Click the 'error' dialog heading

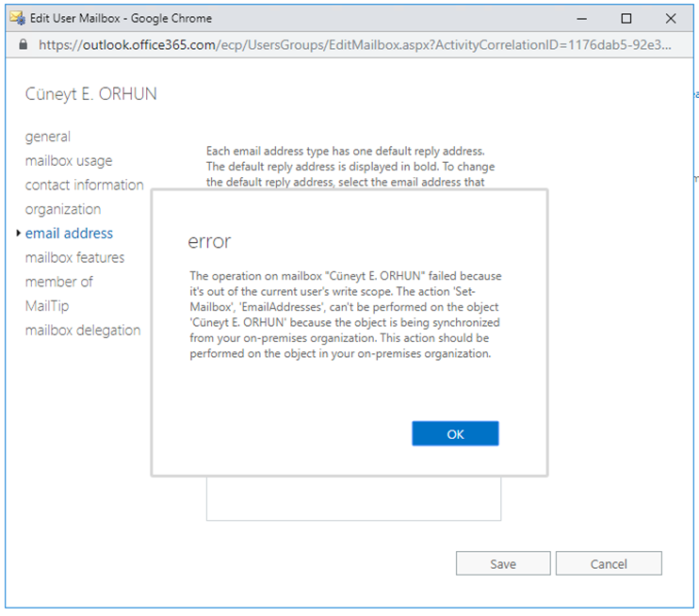[209, 241]
